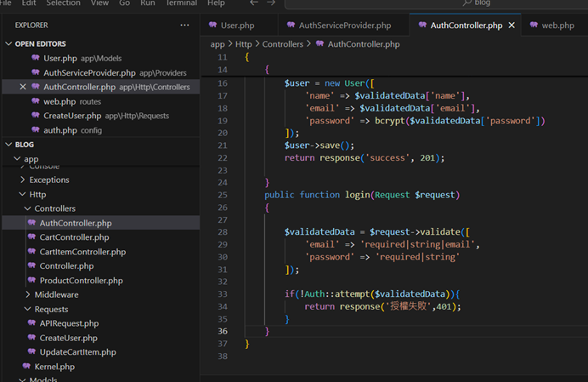This screenshot has width=588, height=382.
Task: Switch to the User.php tab
Action: pos(237,26)
